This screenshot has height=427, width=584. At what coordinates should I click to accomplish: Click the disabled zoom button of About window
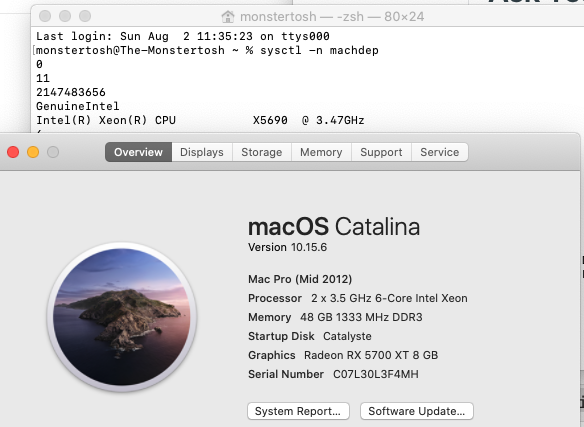[x=53, y=152]
